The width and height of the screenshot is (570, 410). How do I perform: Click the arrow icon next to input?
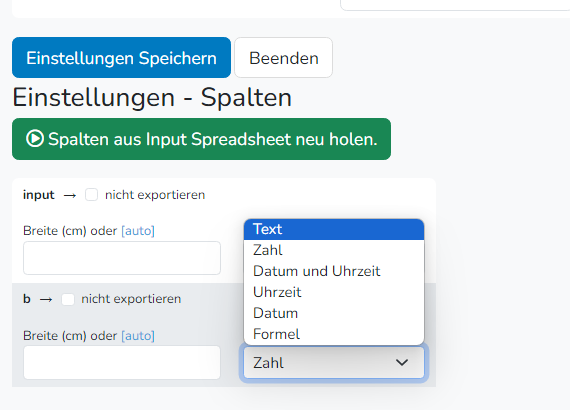[70, 196]
